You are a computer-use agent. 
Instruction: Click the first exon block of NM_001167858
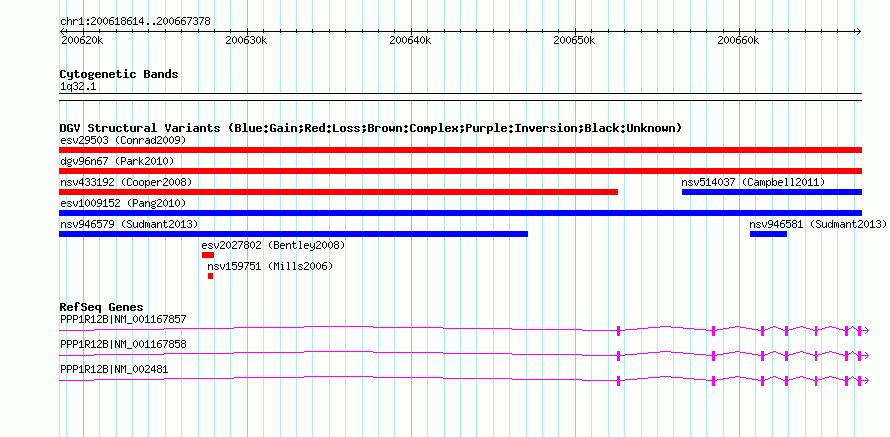[x=619, y=356]
